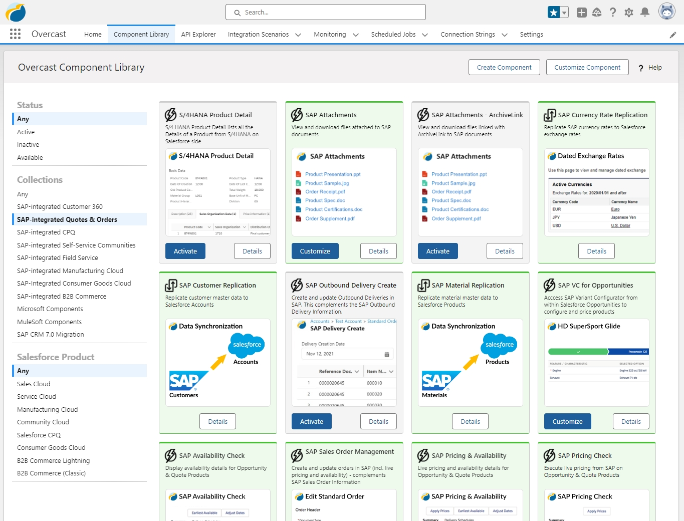View Details of S/4HANA Product Detail
This screenshot has width=684, height=521.
(x=252, y=251)
